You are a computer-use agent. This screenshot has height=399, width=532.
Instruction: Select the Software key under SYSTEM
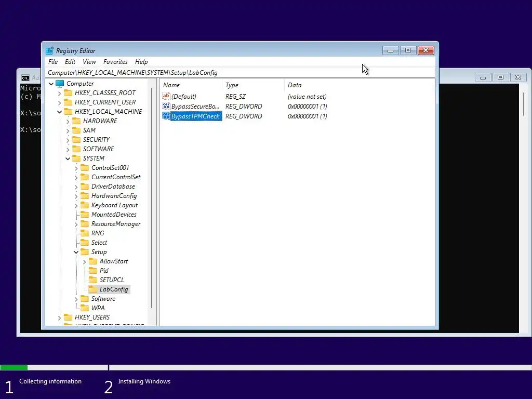(103, 299)
